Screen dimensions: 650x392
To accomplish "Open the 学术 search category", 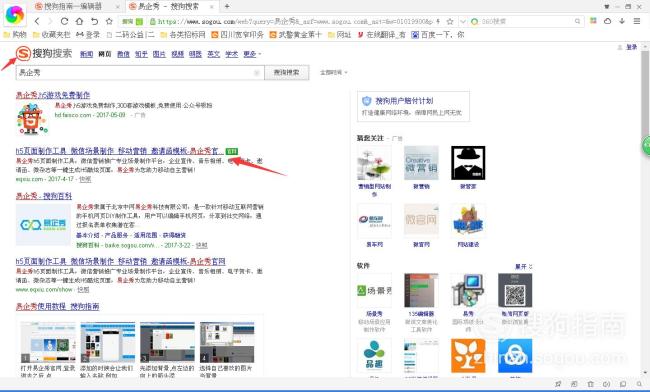I will coord(231,54).
